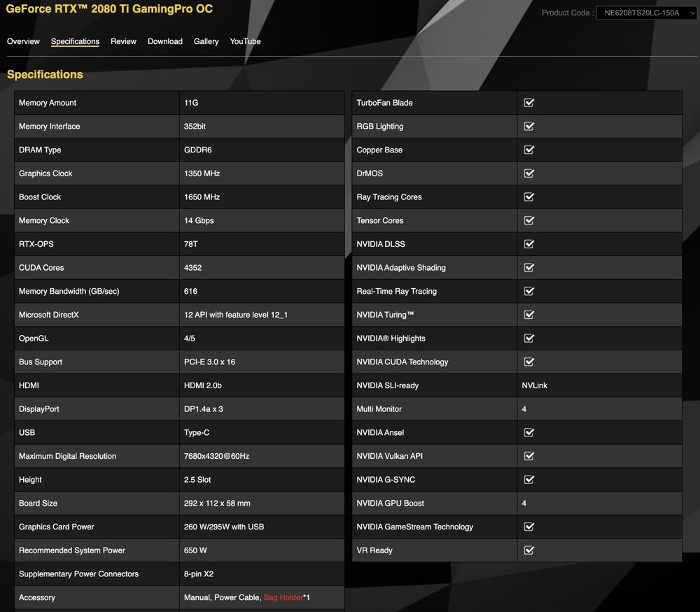Click the DP1.4a x 3 value
Screen dimensions: 700x612
[204, 409]
